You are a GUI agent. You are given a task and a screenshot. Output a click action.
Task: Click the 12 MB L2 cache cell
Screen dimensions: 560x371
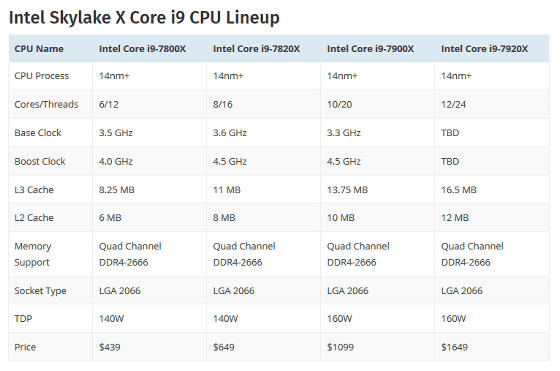pos(455,217)
